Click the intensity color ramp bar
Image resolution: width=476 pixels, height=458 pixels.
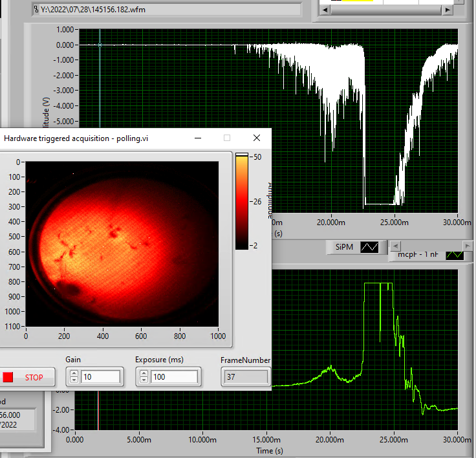[241, 201]
